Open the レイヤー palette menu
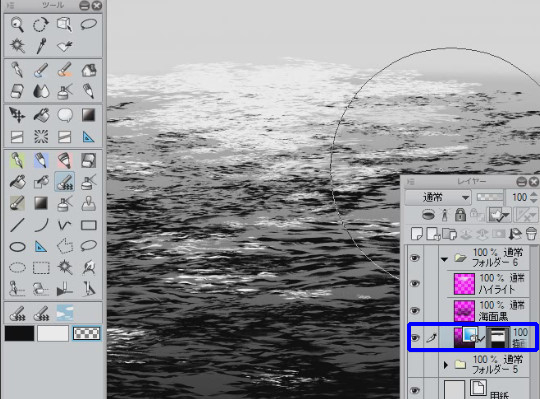The width and height of the screenshot is (540, 399). tap(411, 181)
